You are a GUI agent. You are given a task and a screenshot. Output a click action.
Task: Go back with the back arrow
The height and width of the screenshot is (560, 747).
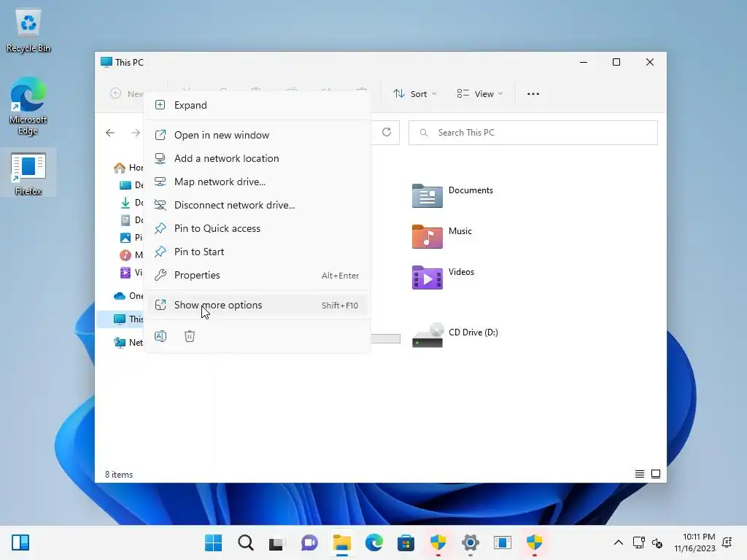coord(110,133)
